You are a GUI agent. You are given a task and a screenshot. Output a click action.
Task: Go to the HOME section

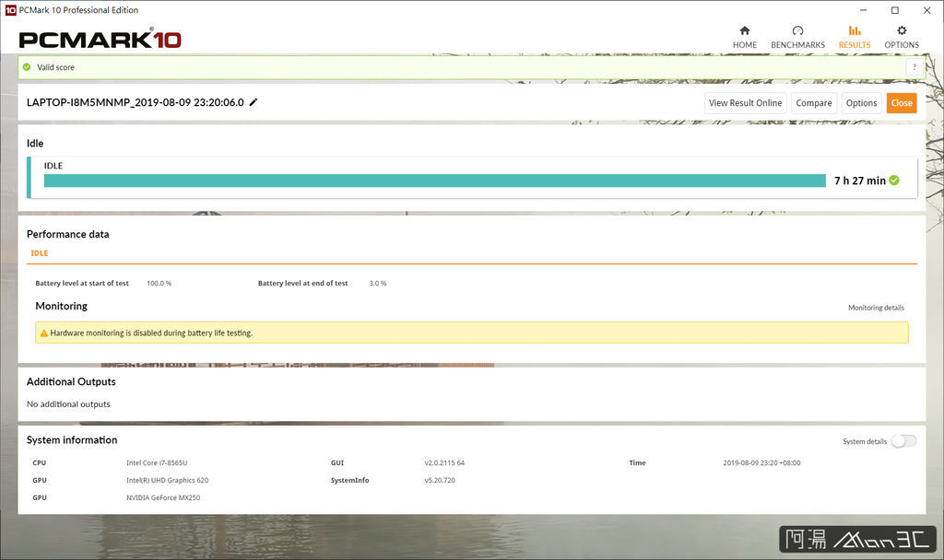[745, 37]
